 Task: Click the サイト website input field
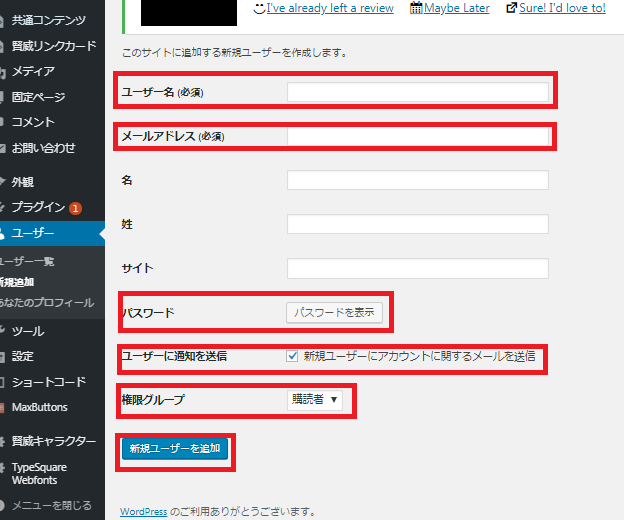417,268
